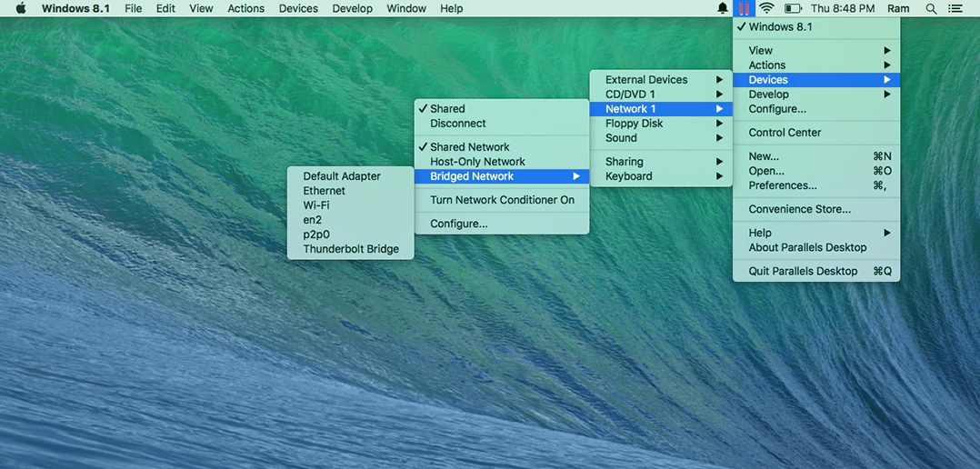The height and width of the screenshot is (469, 980).
Task: Open Spotlight search magnifier icon
Action: (x=931, y=8)
